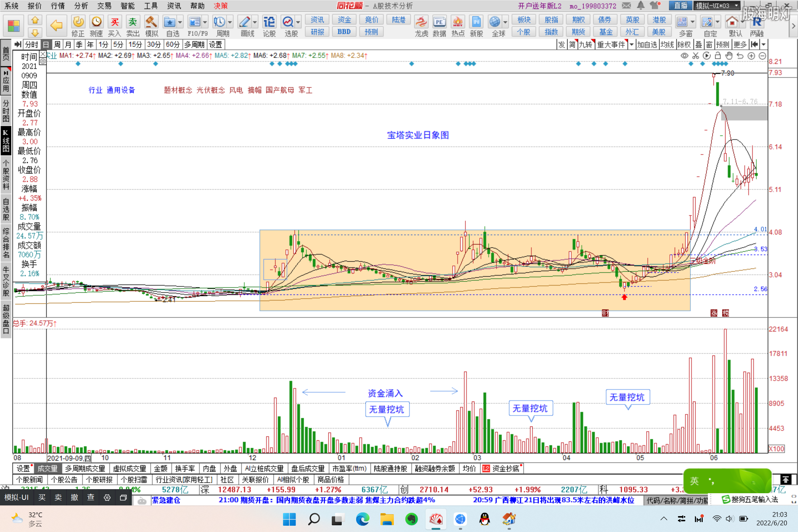Open the 热点 hot topics icon

pyautogui.click(x=458, y=26)
